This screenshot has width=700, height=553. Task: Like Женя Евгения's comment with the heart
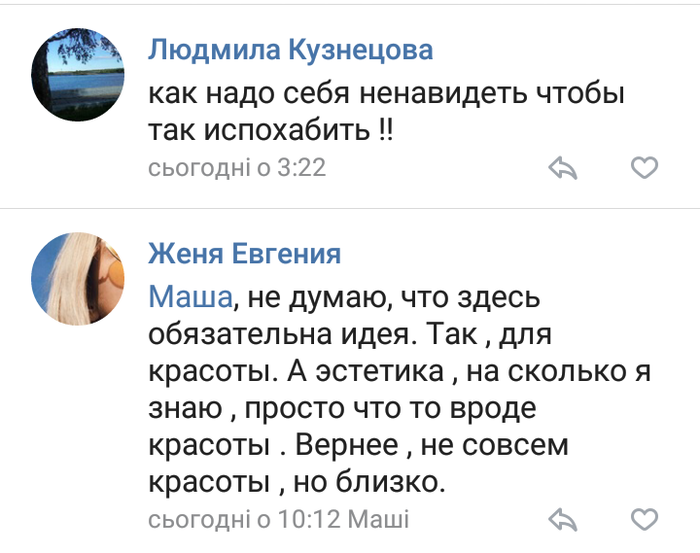(645, 520)
